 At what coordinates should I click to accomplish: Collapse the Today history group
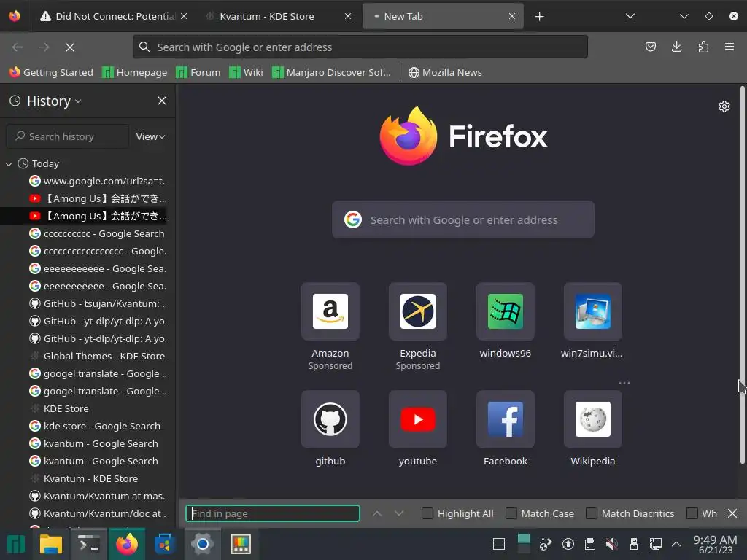[x=9, y=164]
